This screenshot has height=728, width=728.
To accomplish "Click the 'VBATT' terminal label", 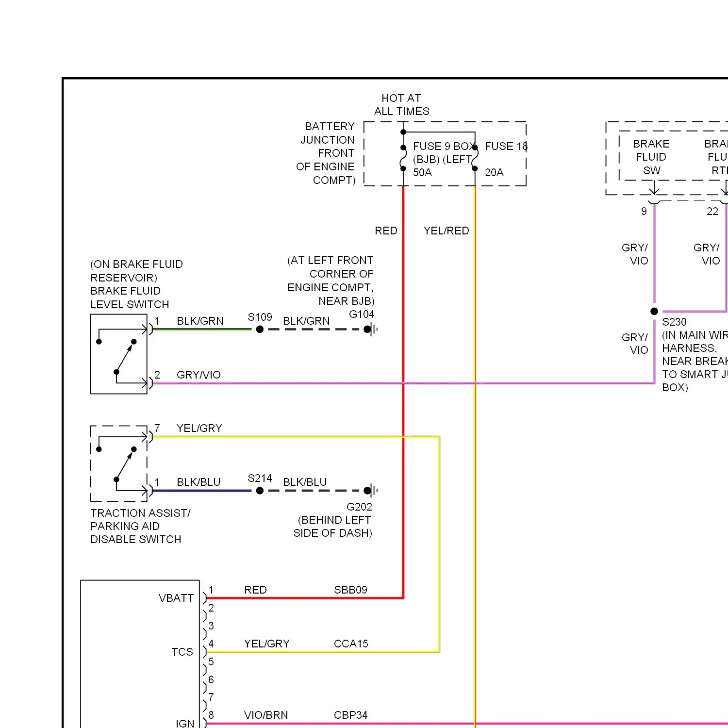I will pyautogui.click(x=176, y=598).
